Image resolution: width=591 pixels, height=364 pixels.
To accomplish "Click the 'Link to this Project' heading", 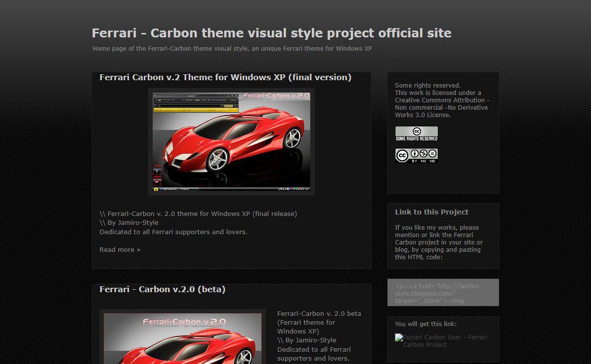I will coord(431,212).
